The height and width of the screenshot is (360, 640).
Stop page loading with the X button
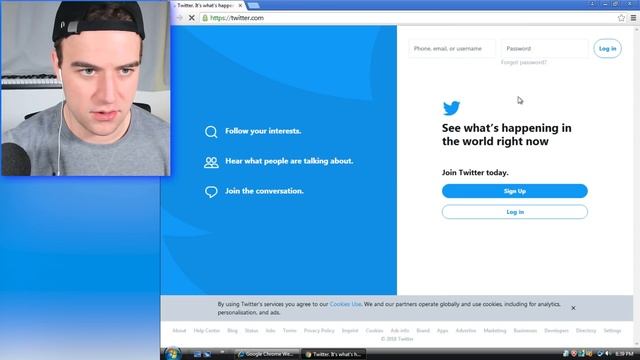click(191, 18)
